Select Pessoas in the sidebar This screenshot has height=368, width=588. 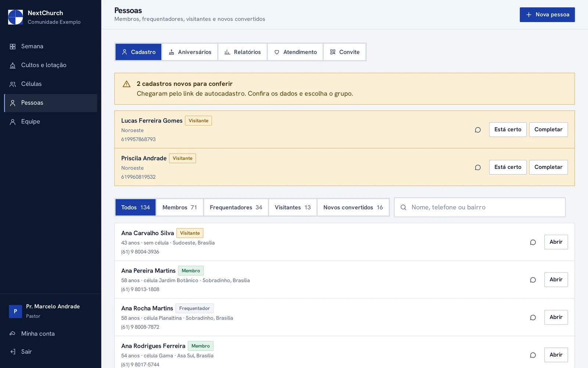point(51,103)
